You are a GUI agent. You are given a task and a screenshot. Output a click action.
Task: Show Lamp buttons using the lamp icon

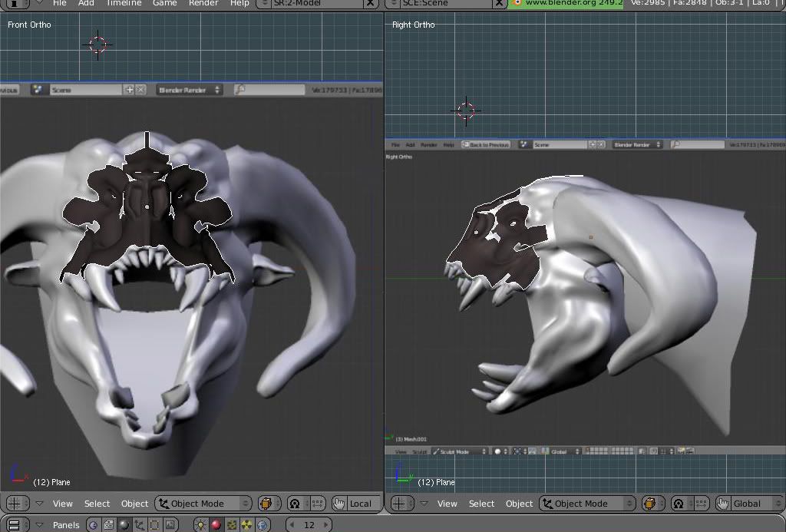[200, 525]
